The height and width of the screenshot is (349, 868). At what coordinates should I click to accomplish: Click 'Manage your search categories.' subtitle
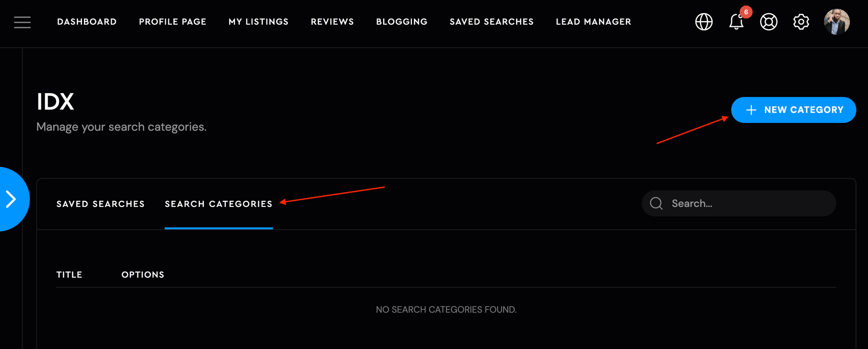tap(121, 127)
